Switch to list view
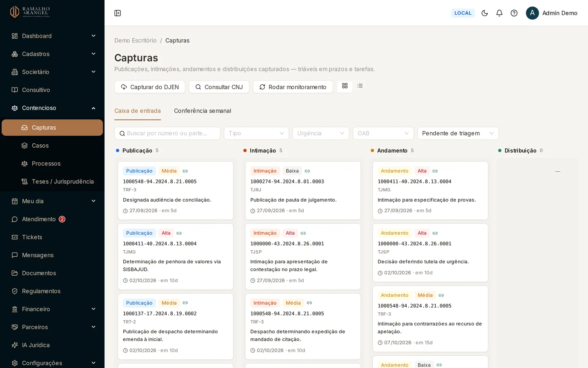This screenshot has width=588, height=368. pyautogui.click(x=360, y=86)
